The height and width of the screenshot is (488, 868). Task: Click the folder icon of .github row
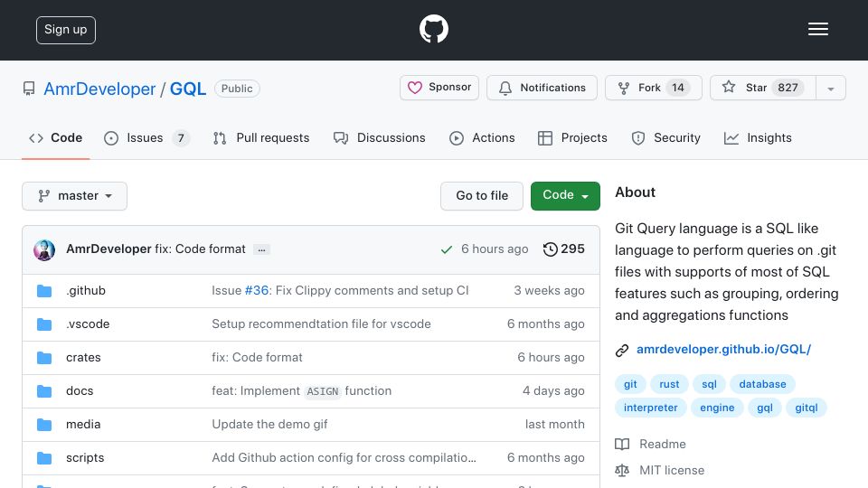(44, 291)
